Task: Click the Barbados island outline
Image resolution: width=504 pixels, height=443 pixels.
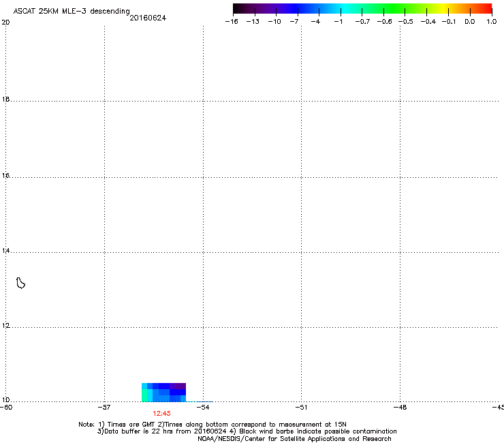Action: pyautogui.click(x=20, y=283)
